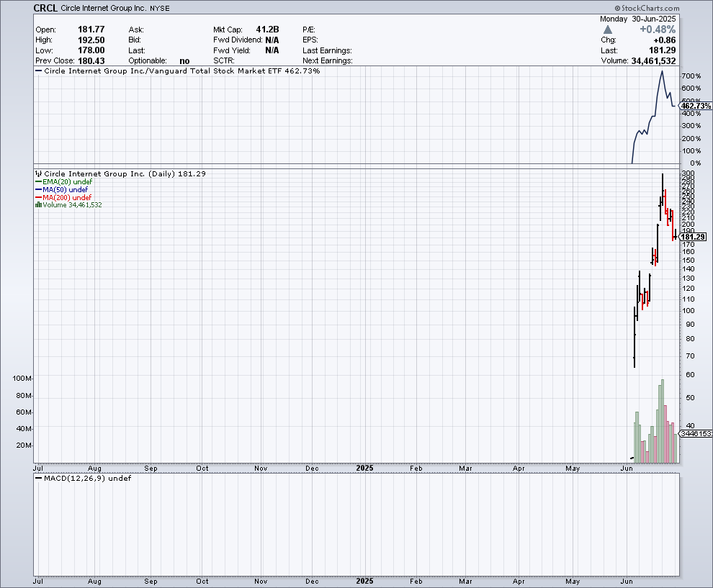
Task: Click the 'Fwd Dividend:' label
Action: pos(238,40)
